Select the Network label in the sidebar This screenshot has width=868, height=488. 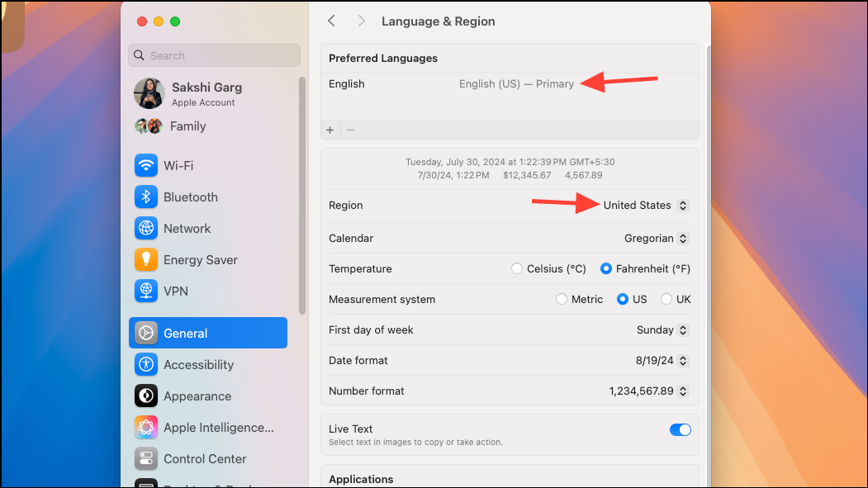point(187,228)
